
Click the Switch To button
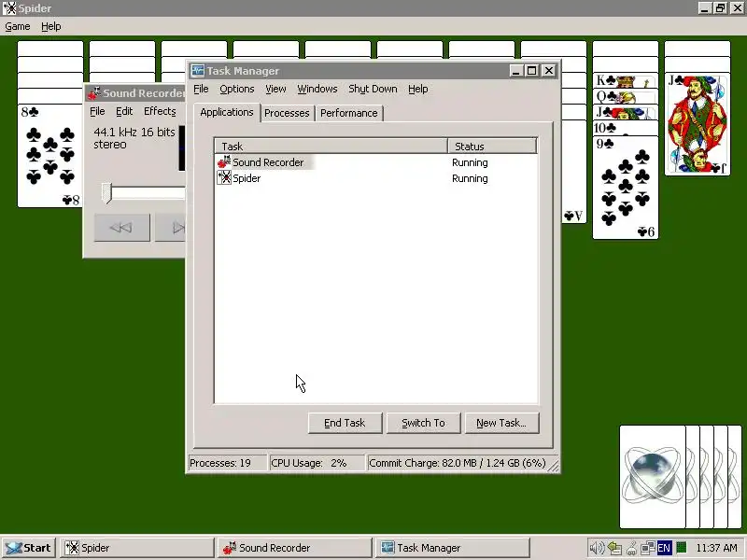tap(424, 423)
